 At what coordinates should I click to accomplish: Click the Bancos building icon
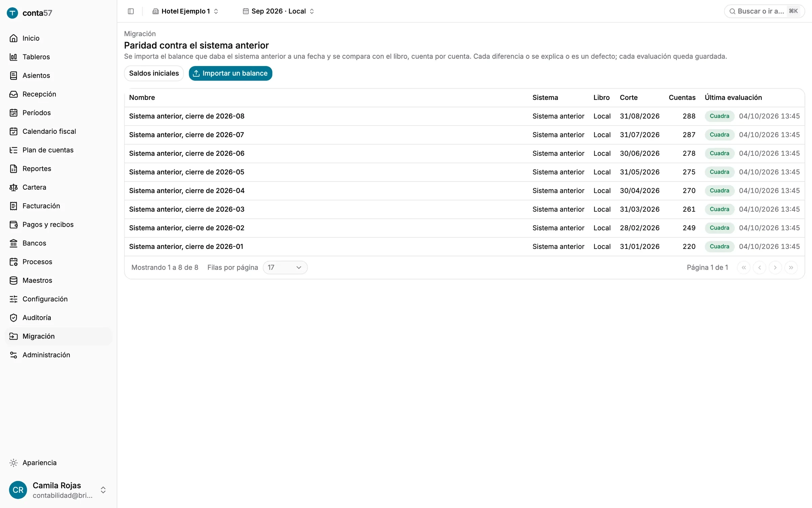pos(14,243)
